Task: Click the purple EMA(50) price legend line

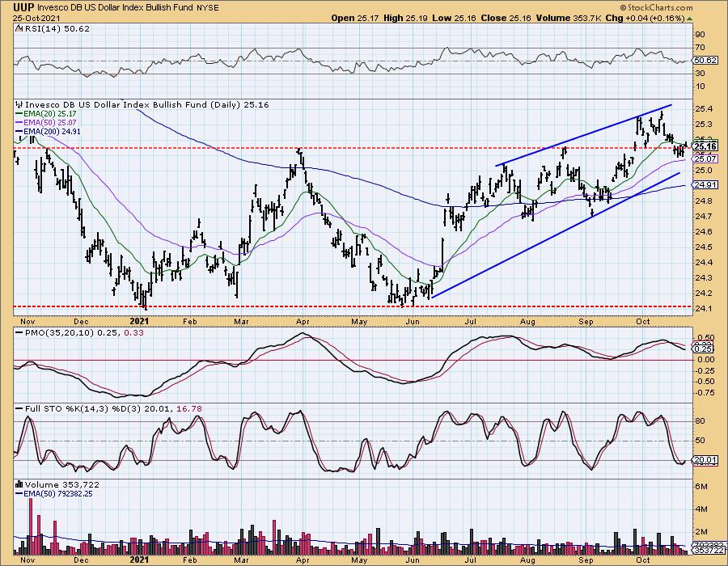Action: (19, 122)
